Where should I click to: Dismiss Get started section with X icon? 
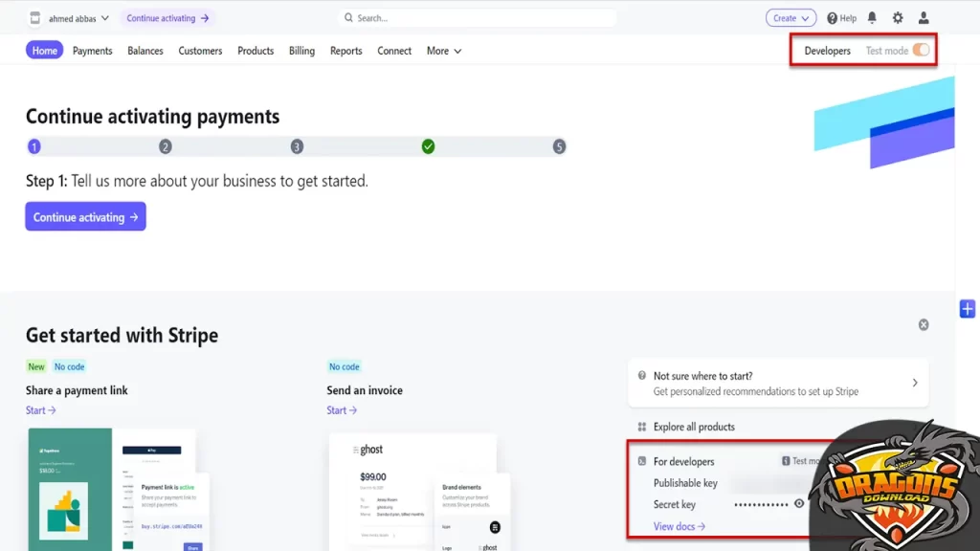[924, 325]
